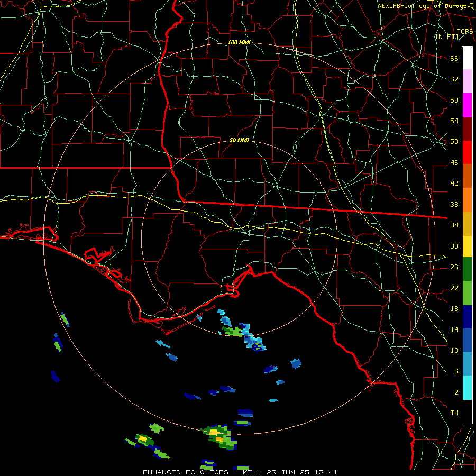Click the legend value 26
476x476 pixels.
[454, 267]
